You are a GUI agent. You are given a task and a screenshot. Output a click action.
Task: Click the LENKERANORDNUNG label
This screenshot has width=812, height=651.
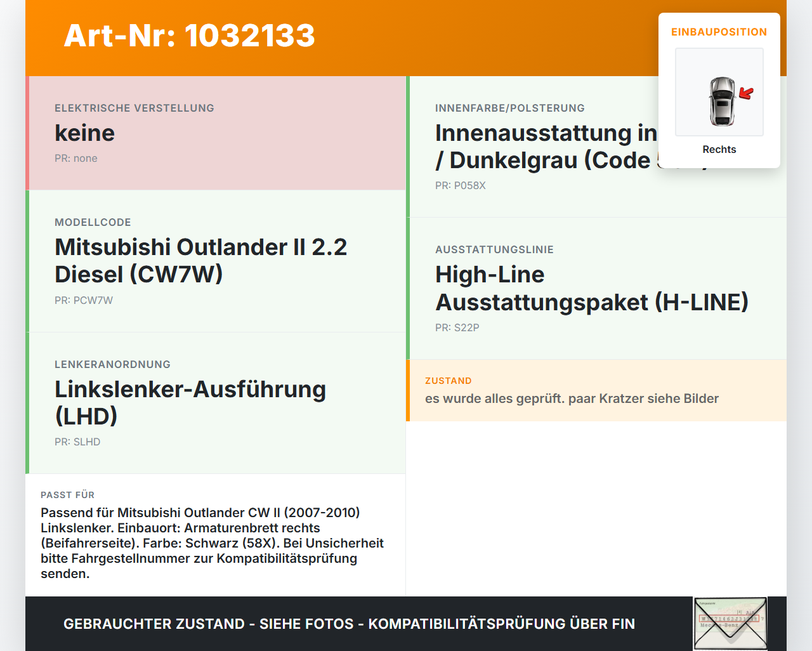point(112,364)
